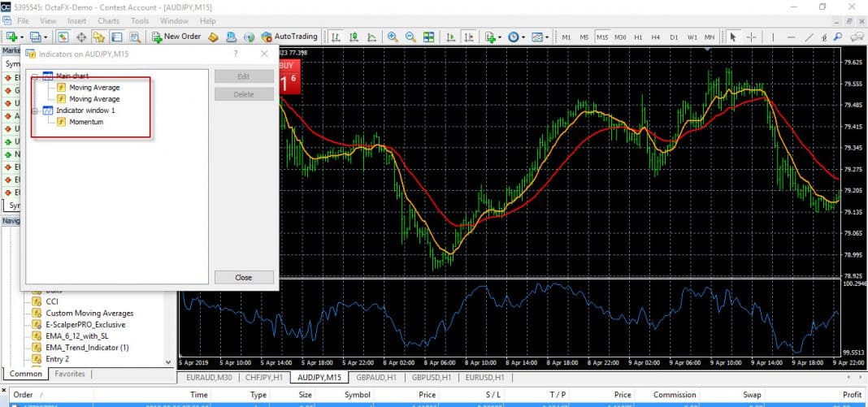Select the trendline drawing tool
Screen dimensions: 868x407
pyautogui.click(x=809, y=37)
